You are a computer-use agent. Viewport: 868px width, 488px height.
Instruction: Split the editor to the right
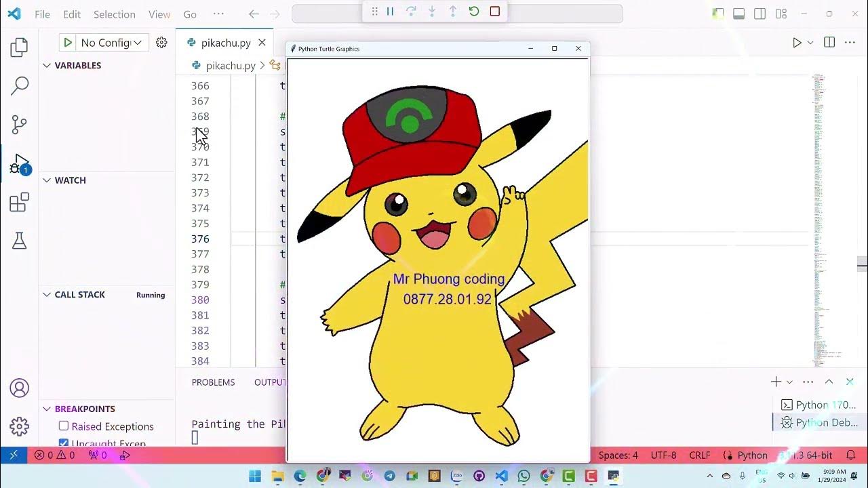coord(829,43)
